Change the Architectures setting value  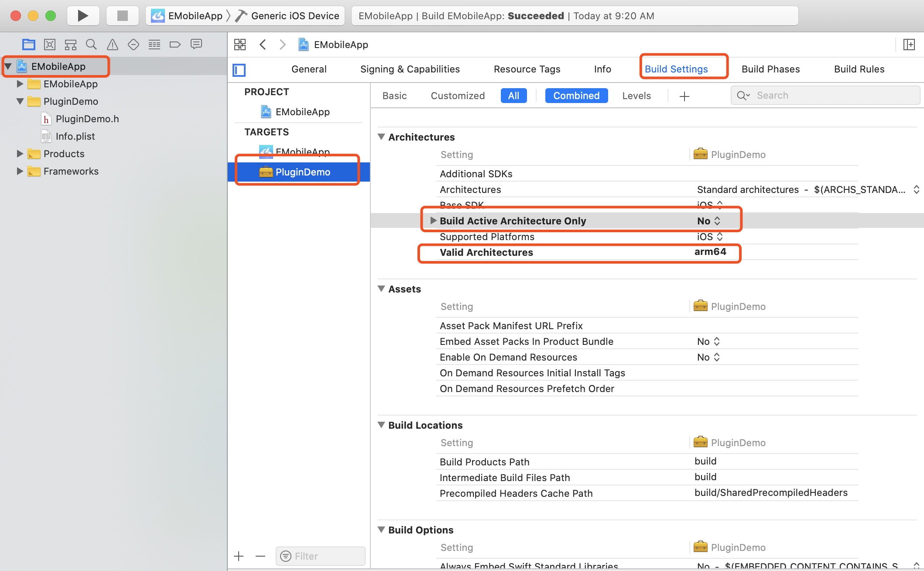[x=808, y=189]
